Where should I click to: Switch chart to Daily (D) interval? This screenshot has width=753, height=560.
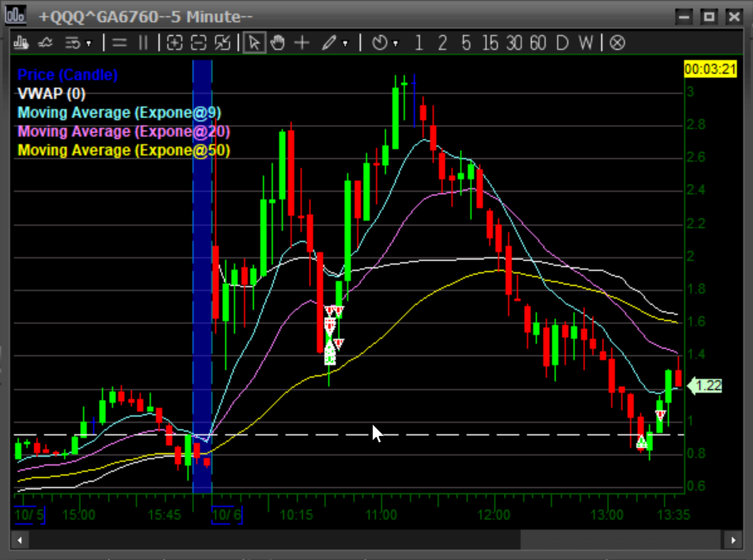[x=562, y=42]
